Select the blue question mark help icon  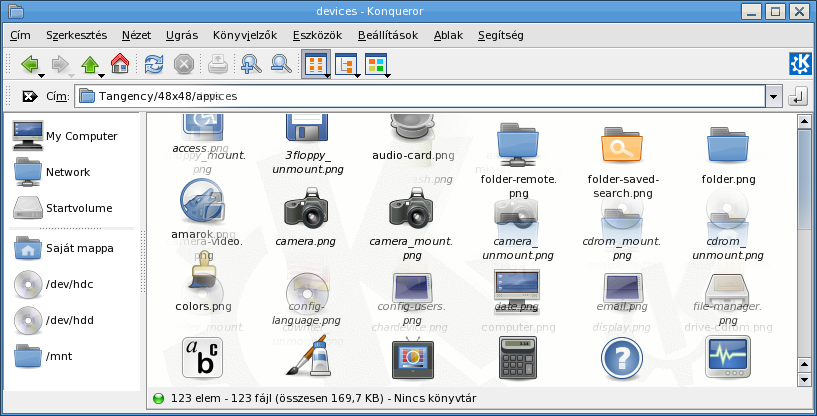pos(622,359)
